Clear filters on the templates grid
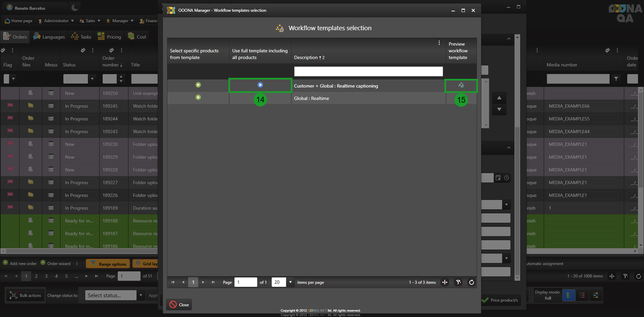This screenshot has width=644, height=317. point(458,282)
